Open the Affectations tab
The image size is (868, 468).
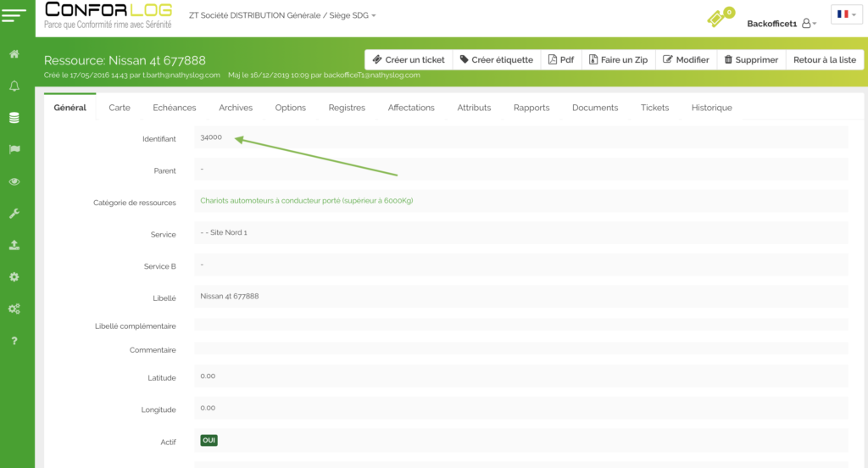click(x=411, y=108)
